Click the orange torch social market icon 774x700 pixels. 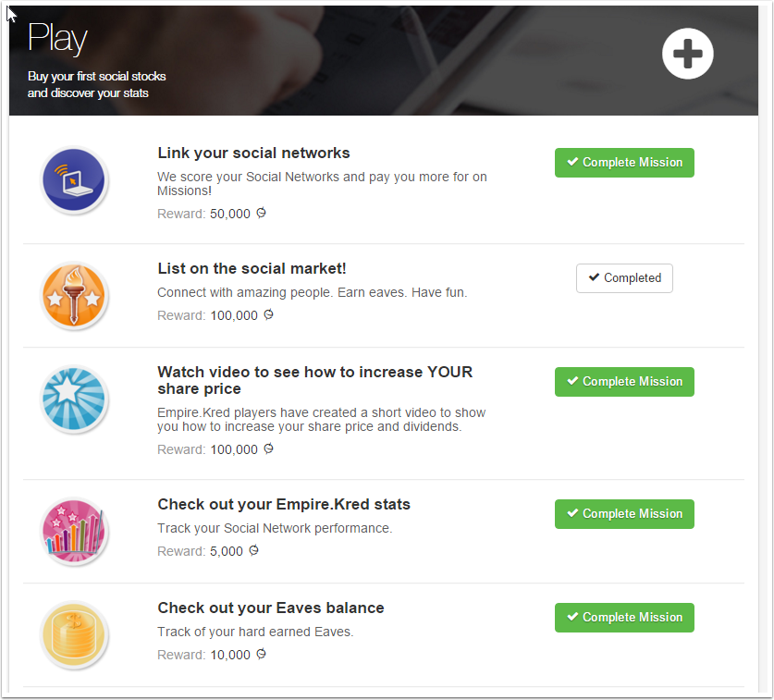click(x=75, y=296)
